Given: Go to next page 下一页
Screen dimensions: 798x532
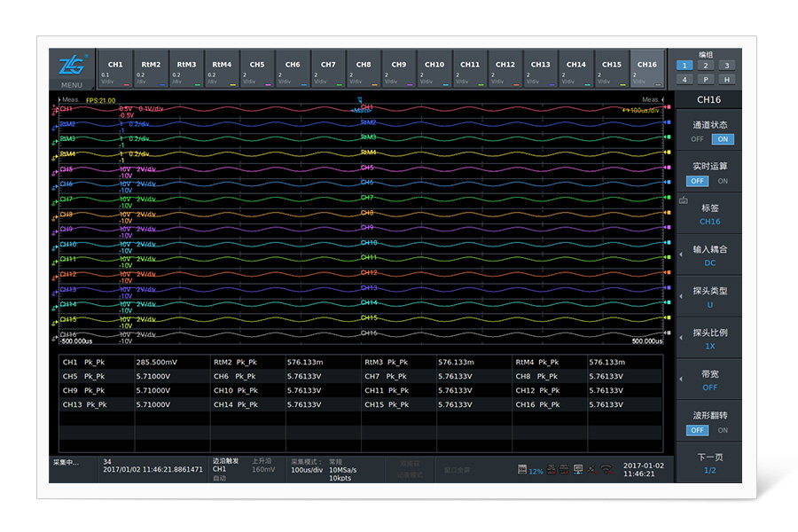Looking at the screenshot, I should (x=709, y=463).
